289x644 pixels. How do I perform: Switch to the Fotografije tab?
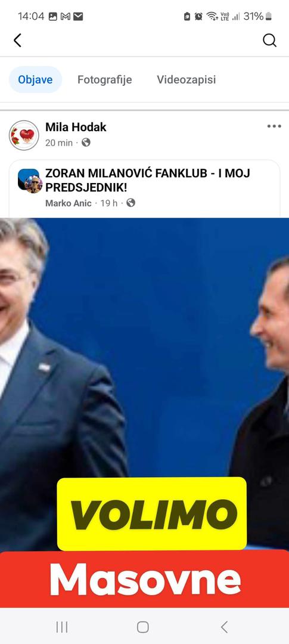click(x=105, y=79)
